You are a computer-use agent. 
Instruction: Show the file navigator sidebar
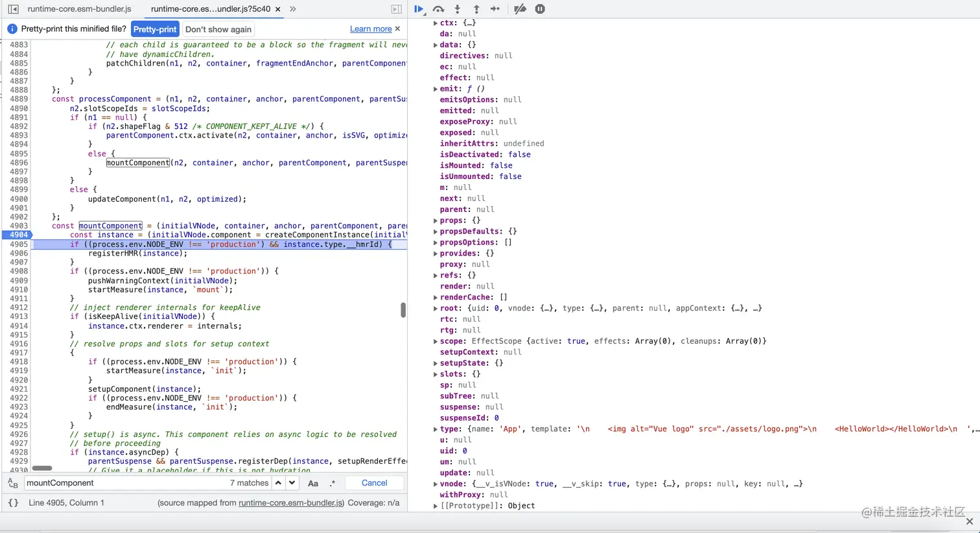pos(13,9)
